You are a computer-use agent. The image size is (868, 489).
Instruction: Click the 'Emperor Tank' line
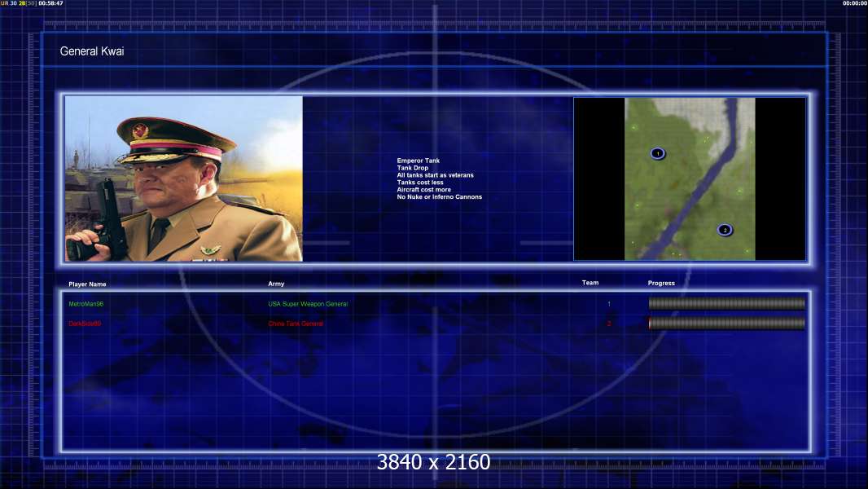click(418, 161)
